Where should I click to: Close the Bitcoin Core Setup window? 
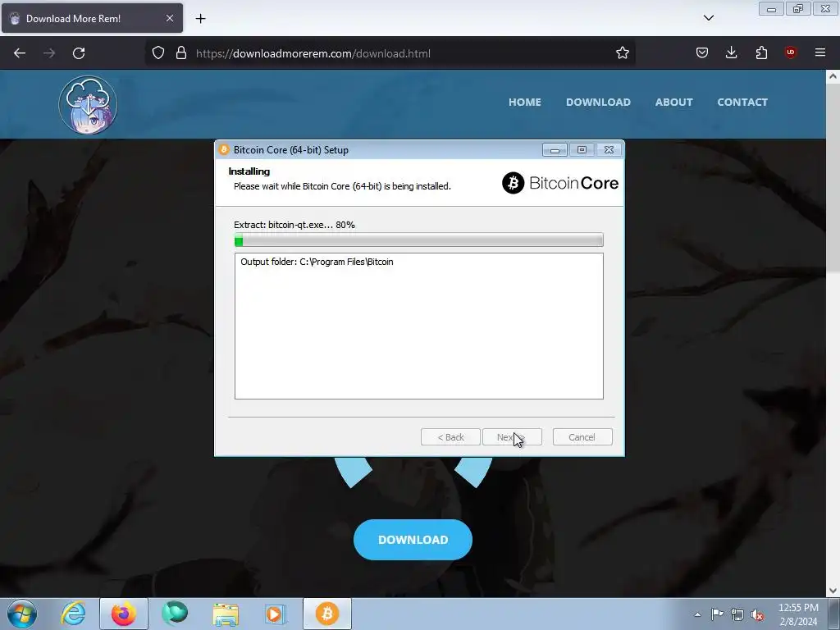tap(609, 150)
